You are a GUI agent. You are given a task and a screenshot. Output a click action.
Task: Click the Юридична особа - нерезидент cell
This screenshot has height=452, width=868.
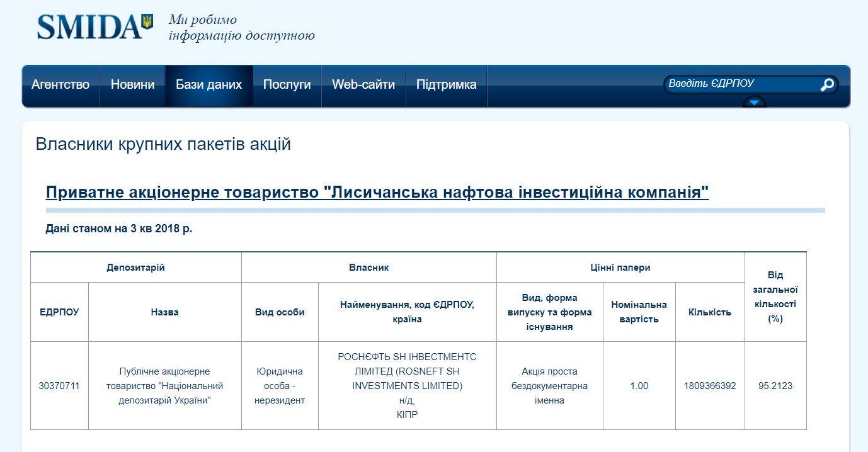pyautogui.click(x=280, y=386)
